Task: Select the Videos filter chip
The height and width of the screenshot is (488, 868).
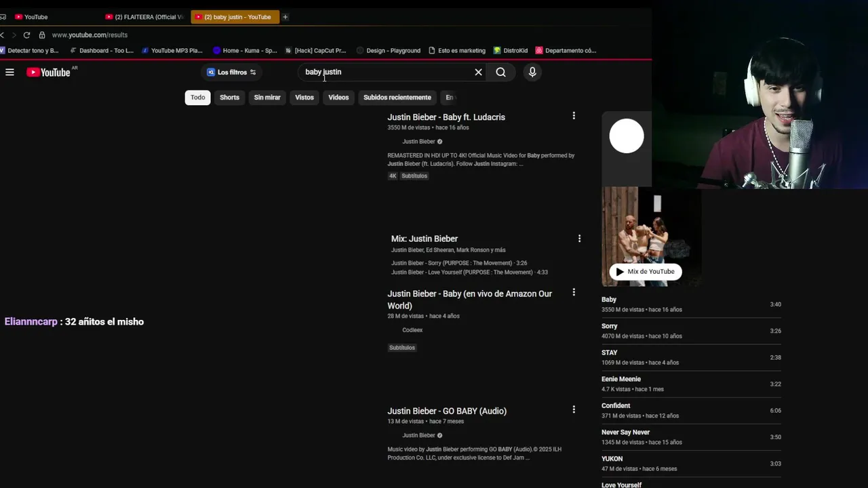Action: (x=338, y=98)
